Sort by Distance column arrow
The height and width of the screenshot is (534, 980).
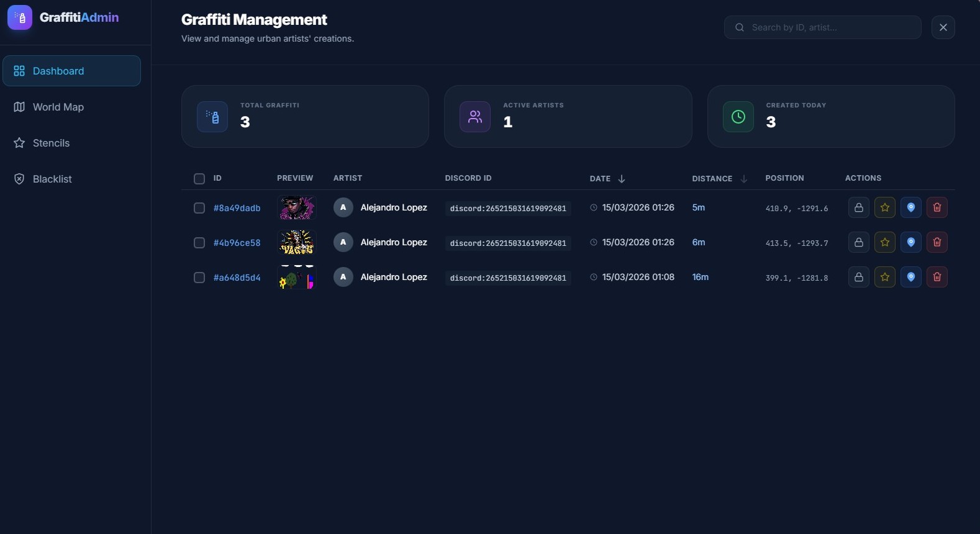[x=743, y=179]
